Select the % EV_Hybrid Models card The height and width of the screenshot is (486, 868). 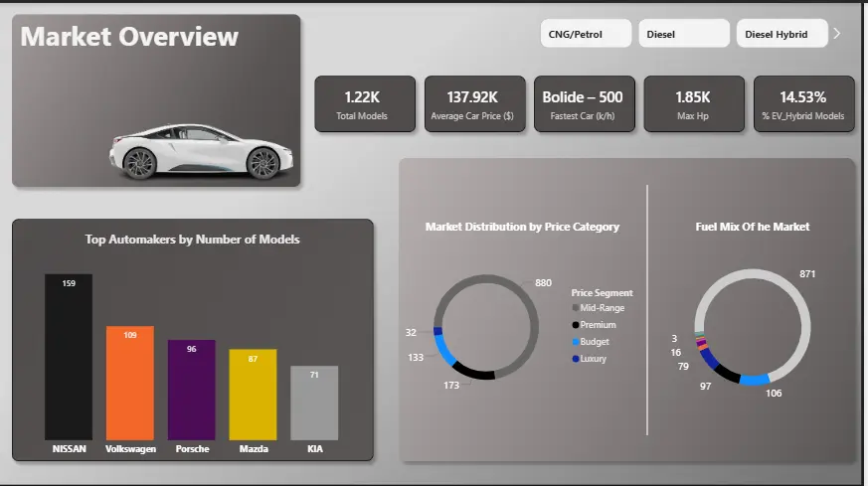pyautogui.click(x=803, y=104)
